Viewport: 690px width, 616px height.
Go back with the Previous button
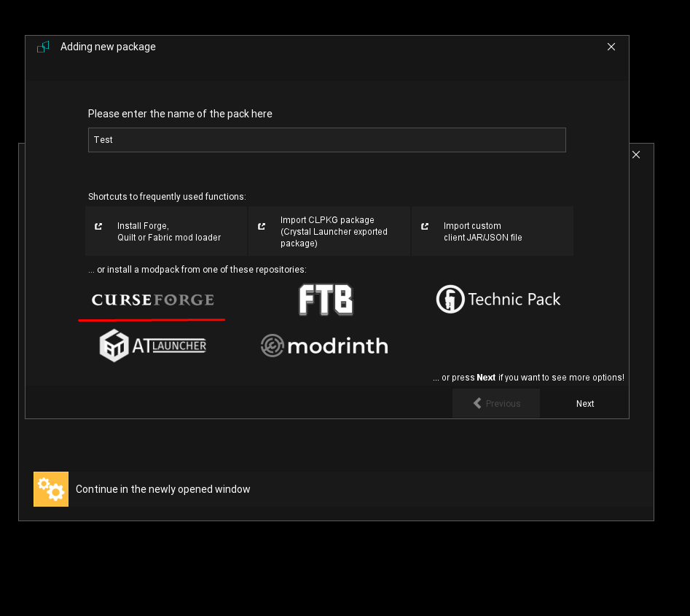tap(496, 404)
